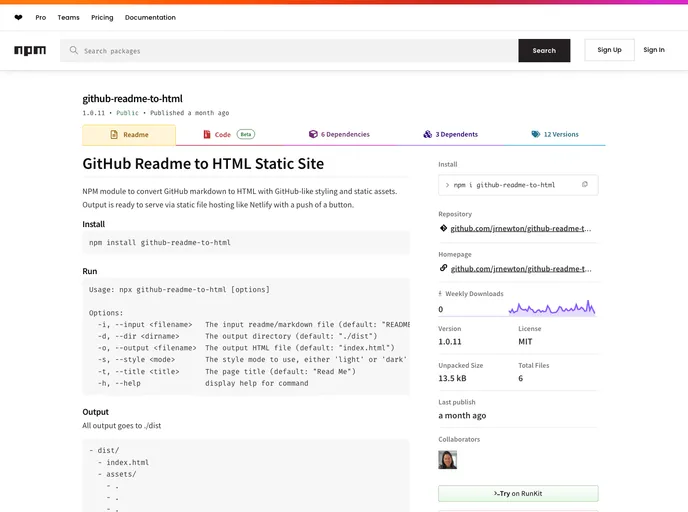Click the 'GitHub Readme to HTML Static Site' heading
This screenshot has height=512, width=688.
click(x=203, y=164)
